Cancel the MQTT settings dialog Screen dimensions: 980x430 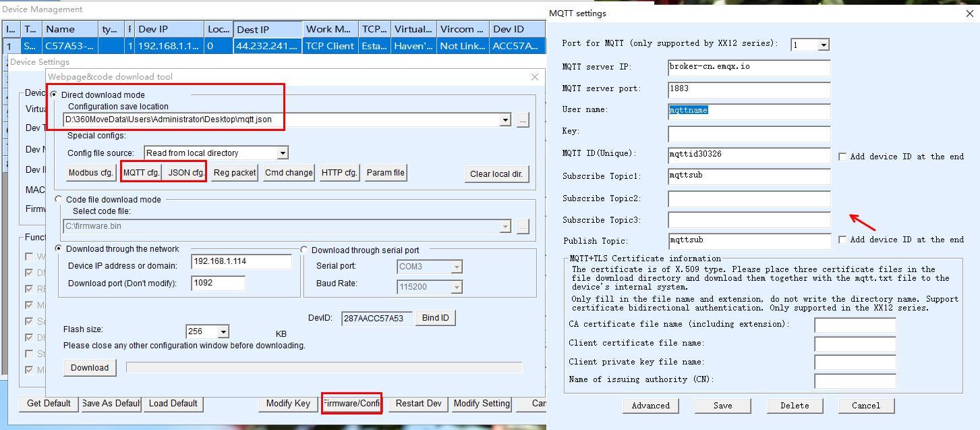click(x=866, y=406)
